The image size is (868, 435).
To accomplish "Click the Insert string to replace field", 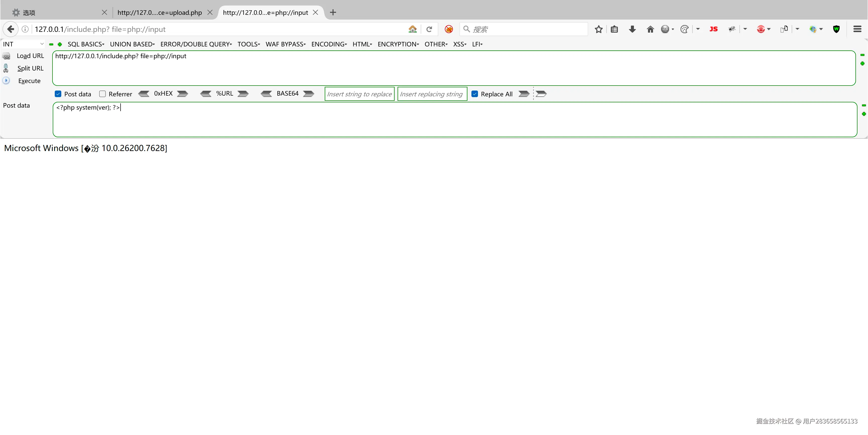I will (359, 94).
